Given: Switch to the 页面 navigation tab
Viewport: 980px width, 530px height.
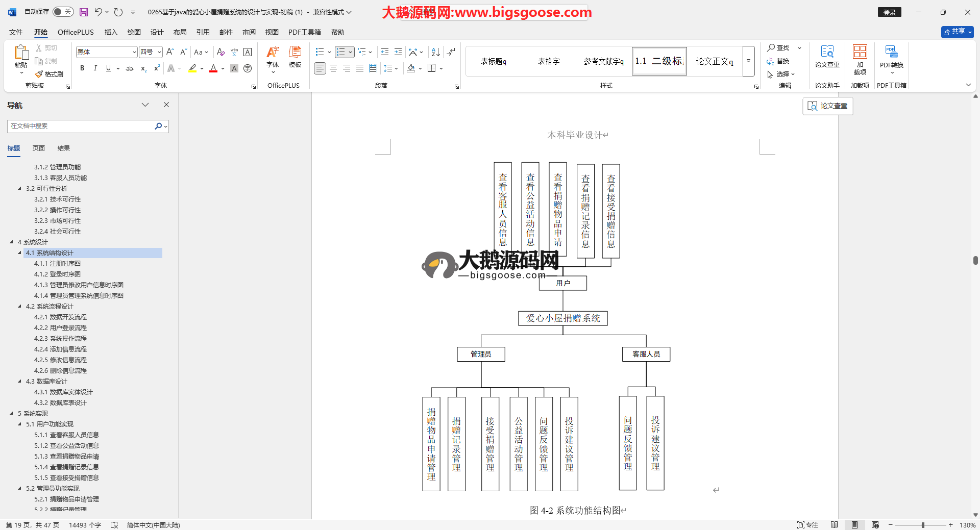Looking at the screenshot, I should [x=39, y=148].
